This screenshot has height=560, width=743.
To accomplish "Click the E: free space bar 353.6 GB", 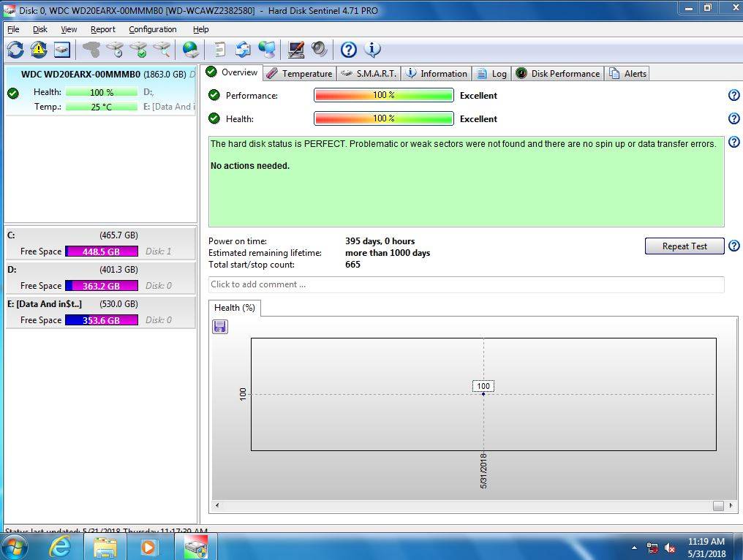I will tap(102, 320).
